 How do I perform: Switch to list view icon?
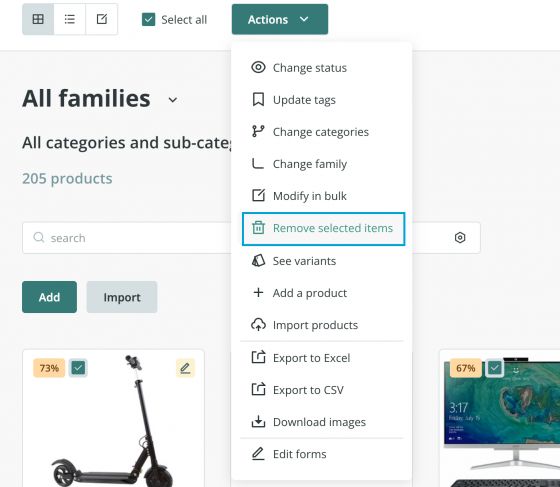[70, 19]
